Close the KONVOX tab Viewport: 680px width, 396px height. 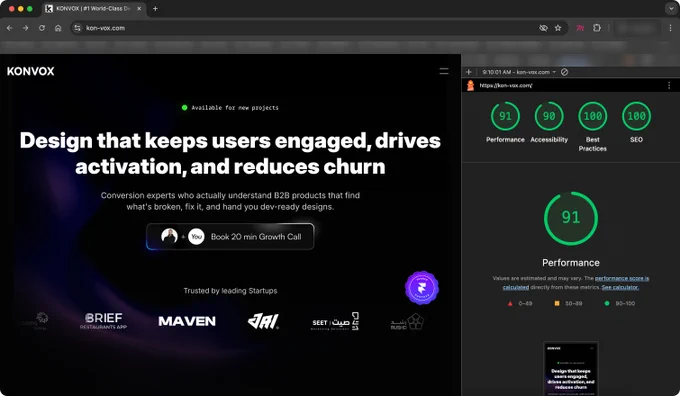pyautogui.click(x=139, y=8)
